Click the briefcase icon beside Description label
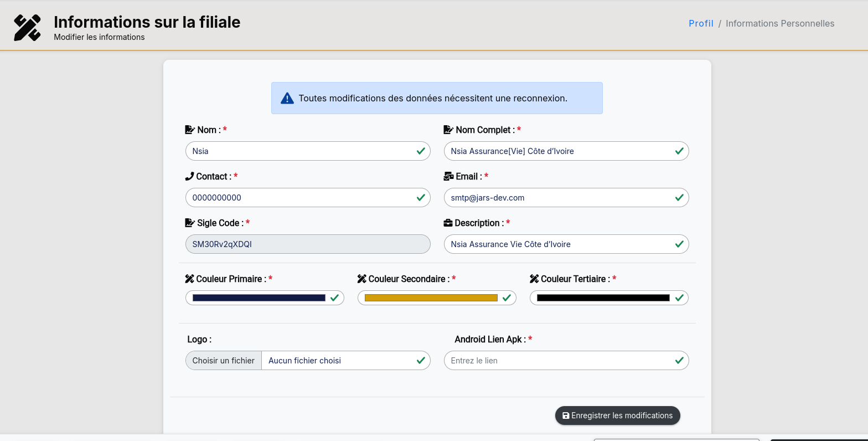 pyautogui.click(x=448, y=223)
